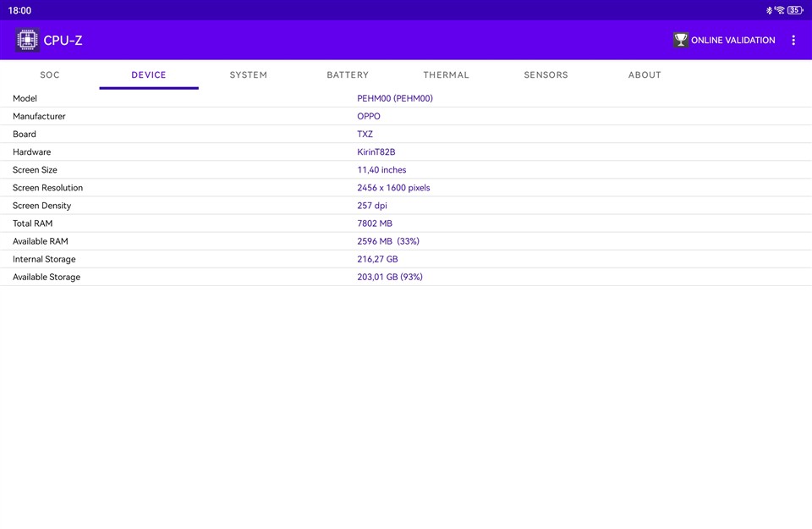Open the SYSTEM tab
Image resolution: width=812 pixels, height=529 pixels.
[x=248, y=74]
